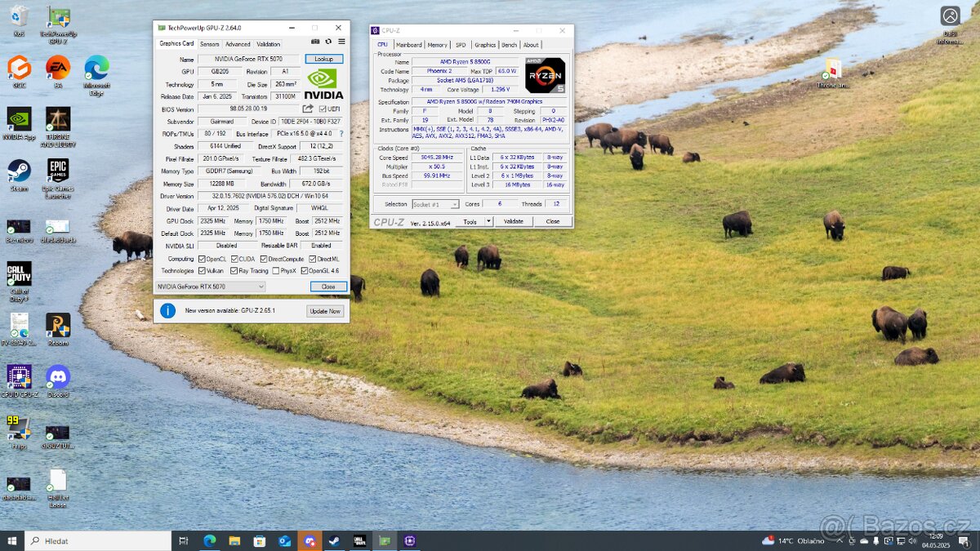The image size is (980, 551).
Task: Click the BIOS export share icon
Action: coord(308,109)
